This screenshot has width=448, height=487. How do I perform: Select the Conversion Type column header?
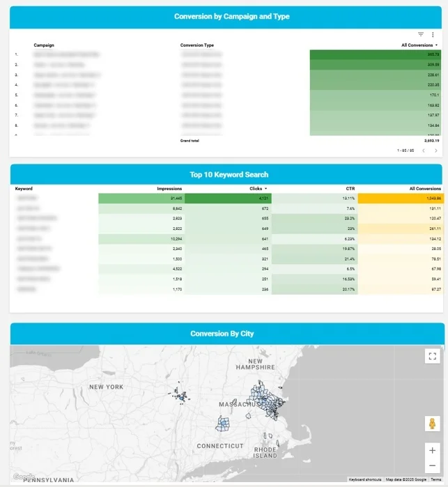(x=197, y=45)
